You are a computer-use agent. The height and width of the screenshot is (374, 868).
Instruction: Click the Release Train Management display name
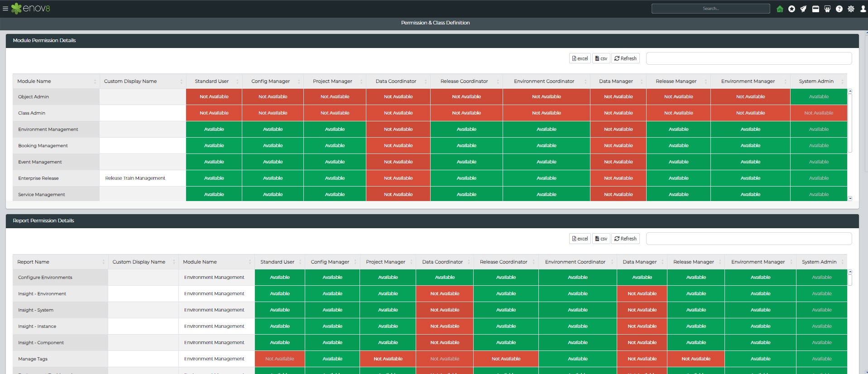point(135,178)
